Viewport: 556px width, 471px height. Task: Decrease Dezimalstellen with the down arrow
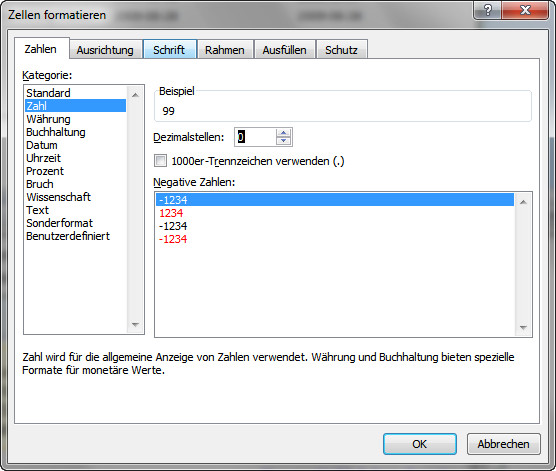click(x=283, y=141)
